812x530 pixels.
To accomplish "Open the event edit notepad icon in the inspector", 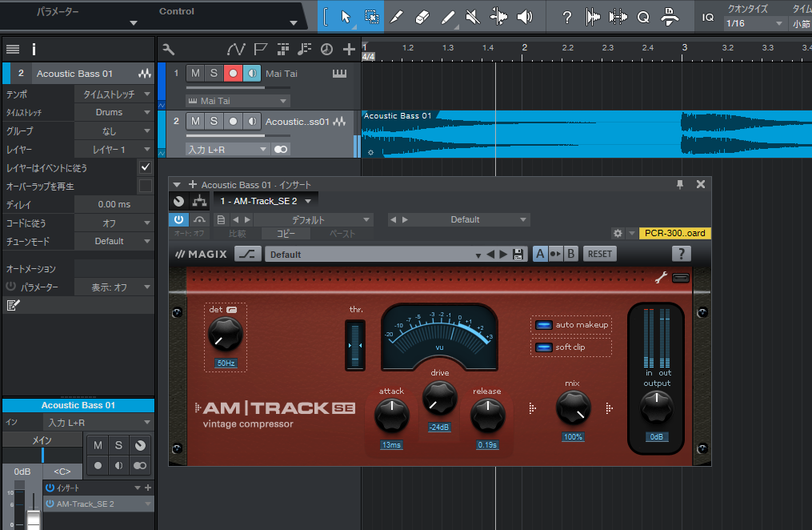I will coord(13,305).
